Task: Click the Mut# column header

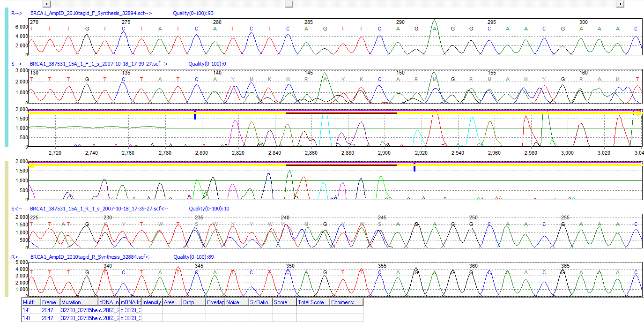Action: coord(31,302)
